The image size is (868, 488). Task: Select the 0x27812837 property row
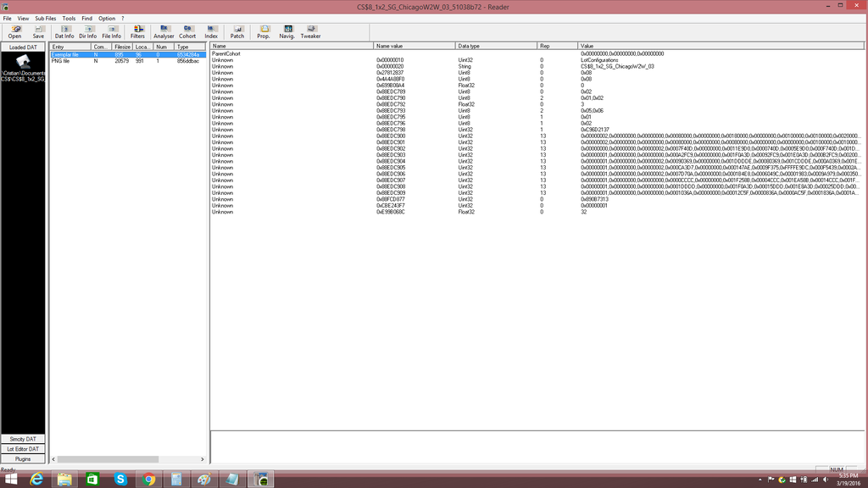point(537,73)
